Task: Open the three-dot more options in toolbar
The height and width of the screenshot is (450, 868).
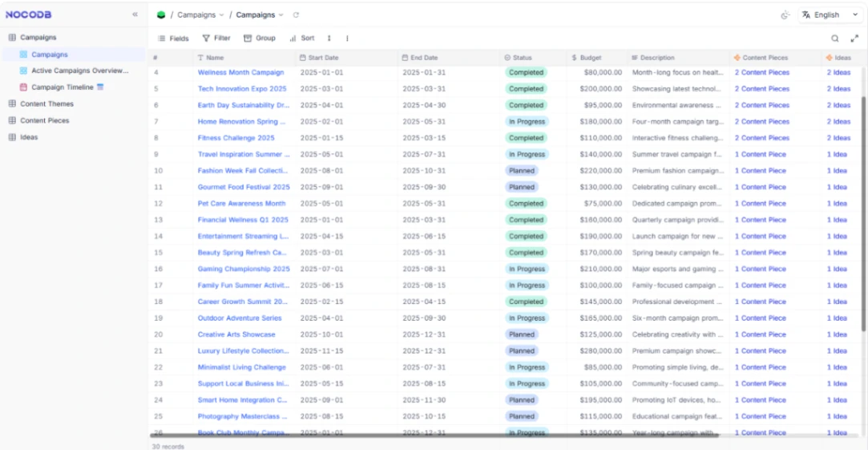Action: (347, 38)
